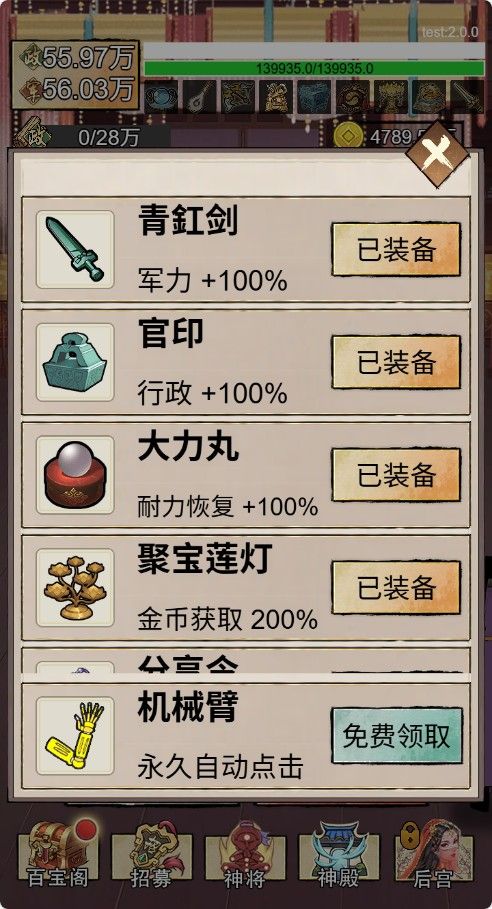
Task: Click the 官印 seal item icon
Action: click(75, 362)
